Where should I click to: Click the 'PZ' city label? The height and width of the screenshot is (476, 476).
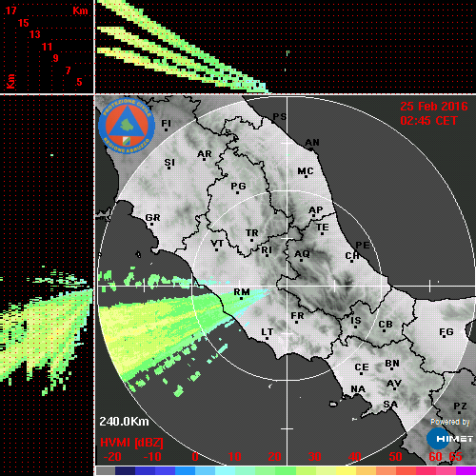click(460, 406)
